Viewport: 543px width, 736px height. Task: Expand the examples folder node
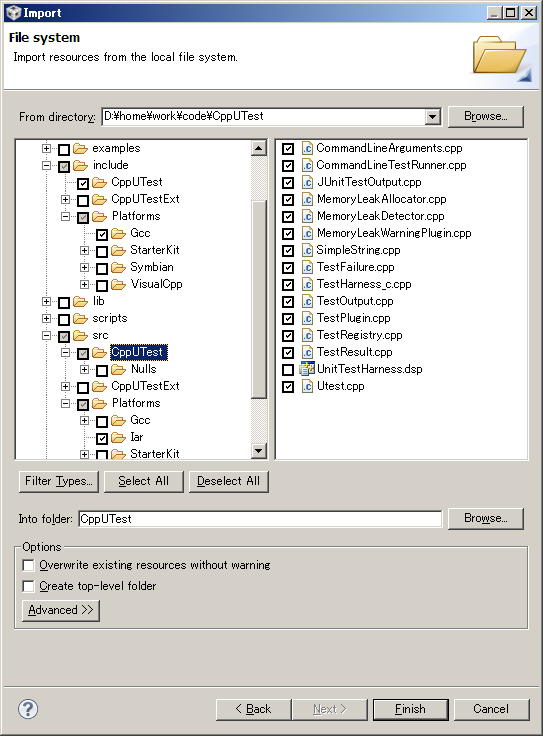point(46,148)
